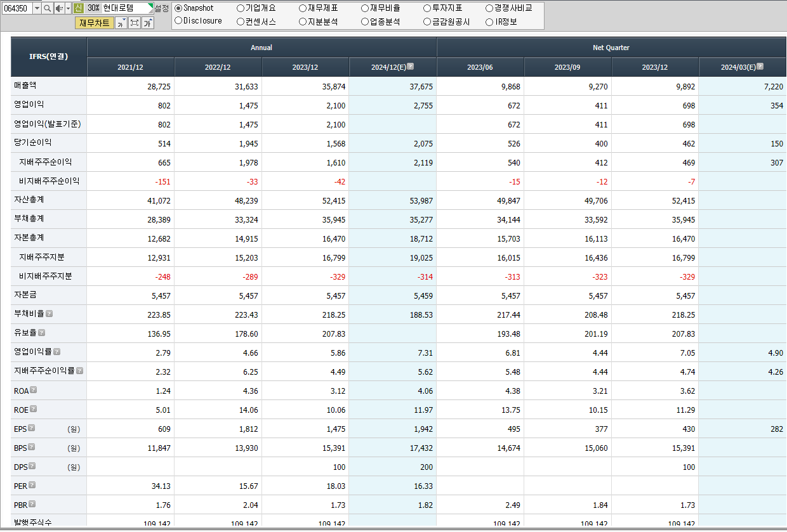
Task: Click the -151 minority interest value
Action: pos(162,182)
